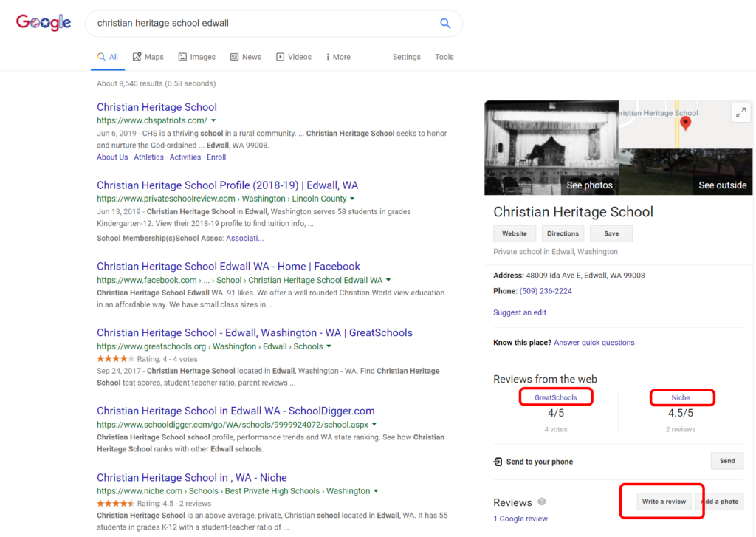This screenshot has height=537, width=756.
Task: Open dropdown arrow beside facebook.com URL
Action: pos(388,281)
